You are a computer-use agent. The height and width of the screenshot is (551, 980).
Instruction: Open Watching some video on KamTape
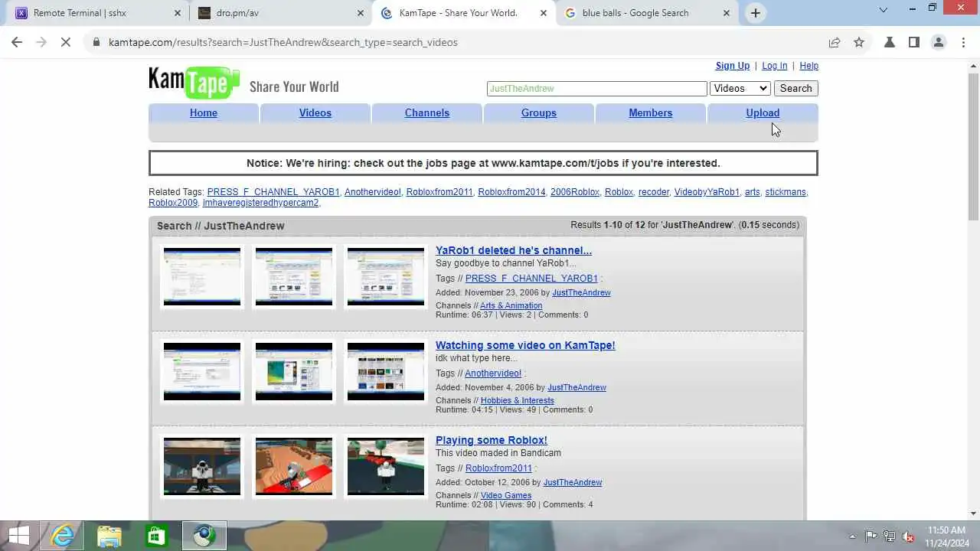[x=525, y=345]
